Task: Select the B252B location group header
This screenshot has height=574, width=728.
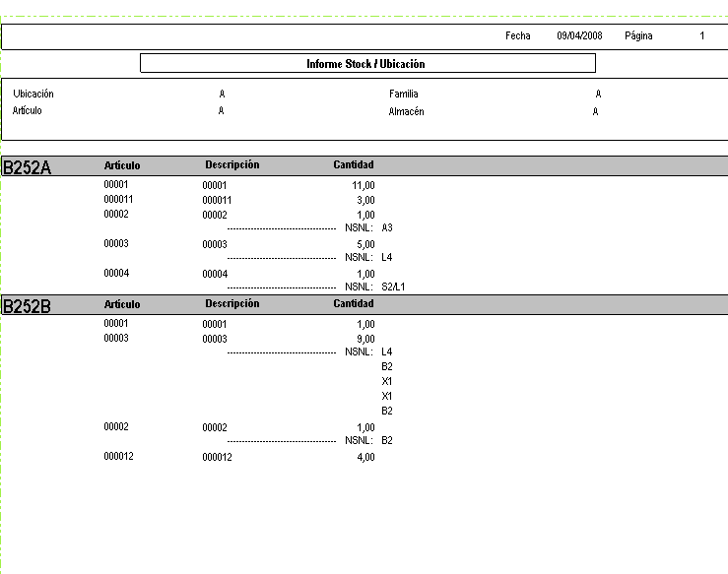Action: click(27, 306)
